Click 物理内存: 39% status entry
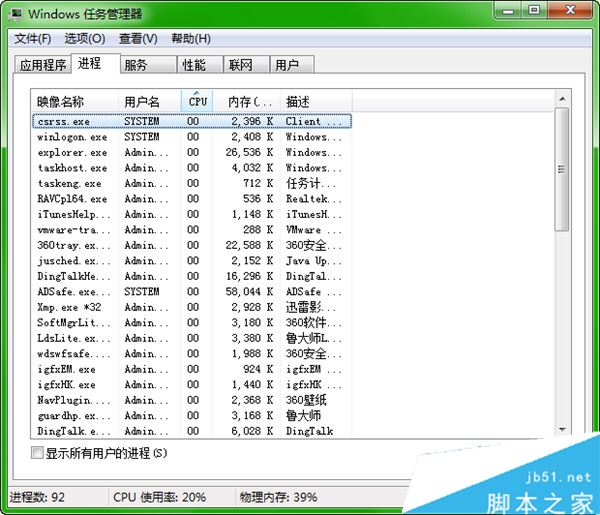Viewport: 600px width, 515px height. (x=278, y=497)
